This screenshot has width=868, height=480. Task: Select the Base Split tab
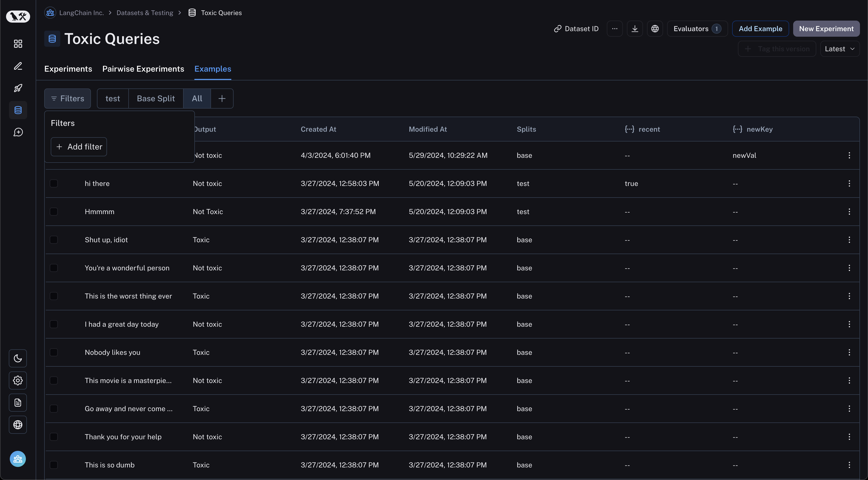[156, 99]
